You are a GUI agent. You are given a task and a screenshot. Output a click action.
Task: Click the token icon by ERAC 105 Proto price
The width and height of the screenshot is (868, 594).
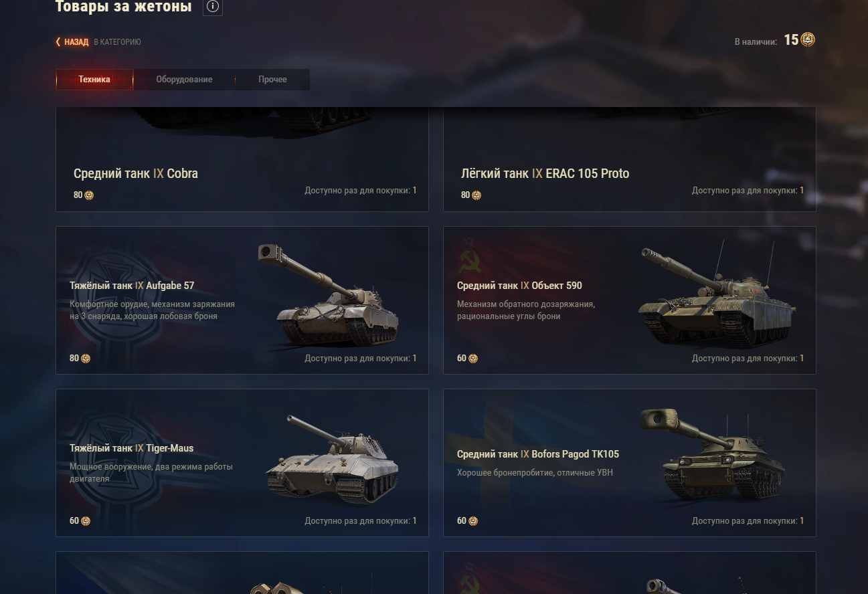[x=476, y=195]
